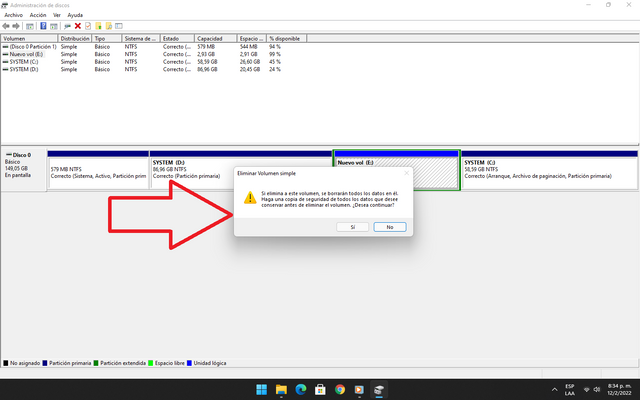The image size is (640, 400).
Task: Open Microsoft Store from the taskbar
Action: tap(320, 389)
